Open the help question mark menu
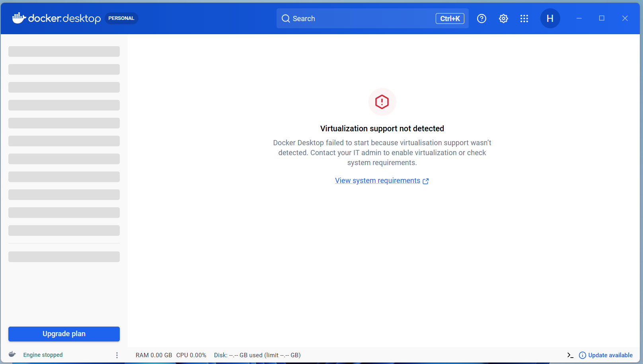 pyautogui.click(x=481, y=19)
